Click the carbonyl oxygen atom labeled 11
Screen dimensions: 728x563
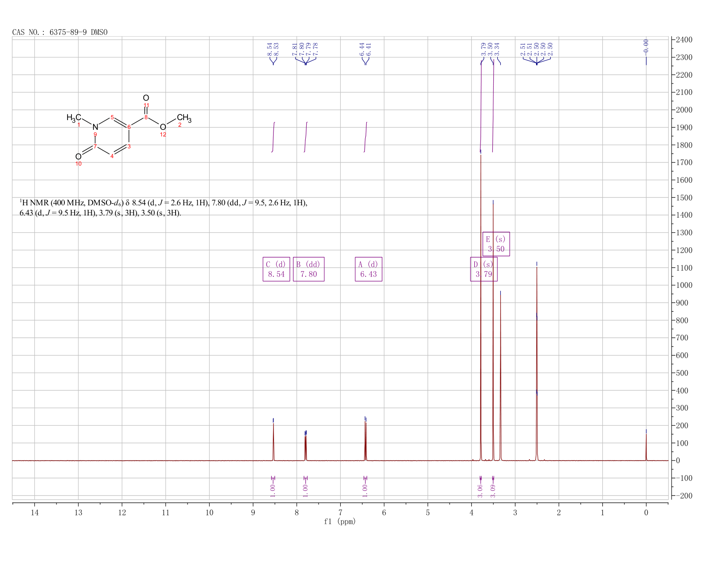(146, 98)
